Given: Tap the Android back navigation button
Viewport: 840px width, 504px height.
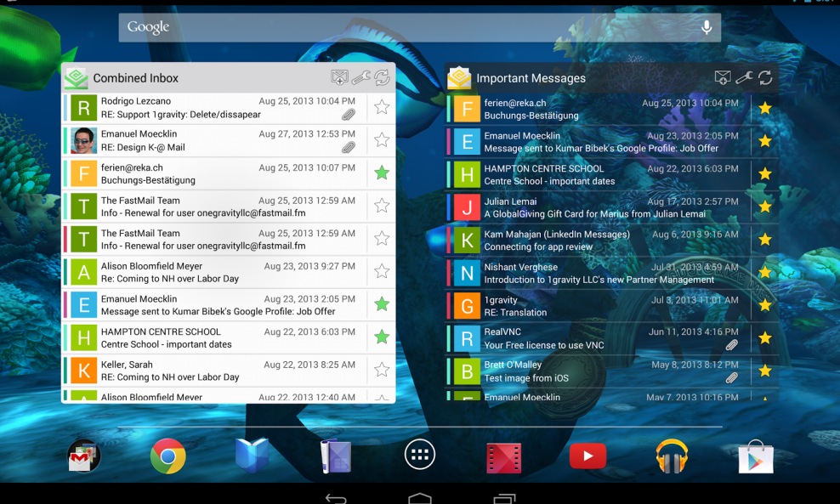Looking at the screenshot, I should click(x=336, y=499).
